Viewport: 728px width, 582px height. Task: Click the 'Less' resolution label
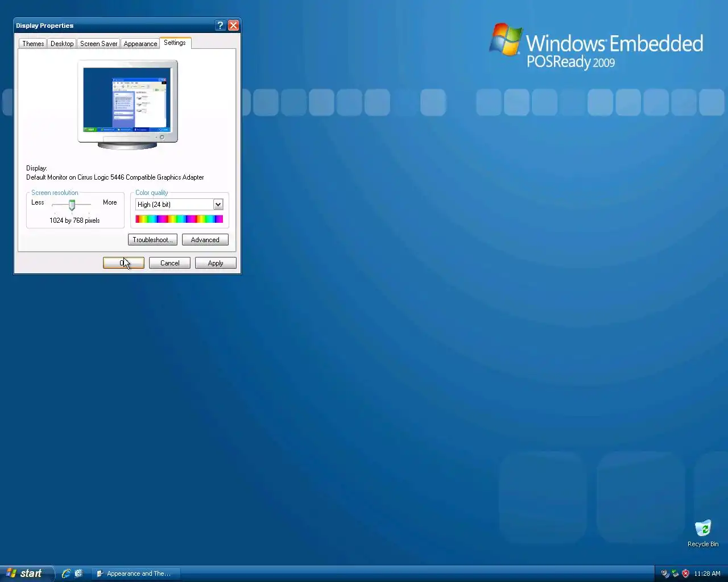38,202
